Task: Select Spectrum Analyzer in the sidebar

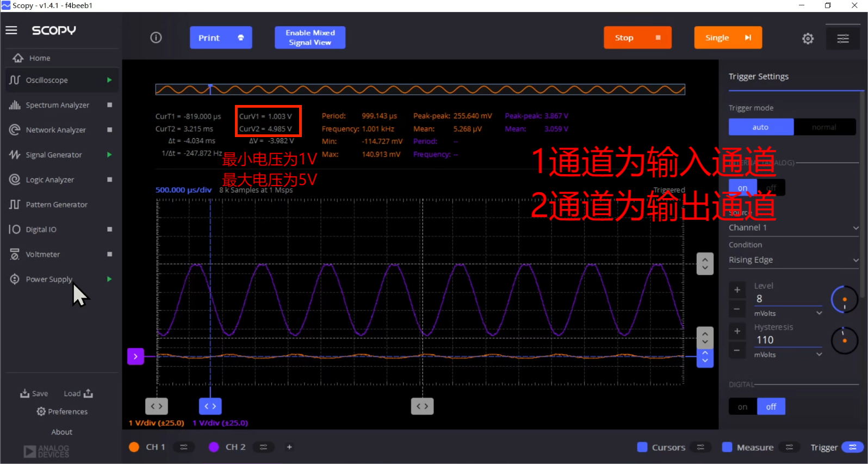Action: [x=62, y=105]
